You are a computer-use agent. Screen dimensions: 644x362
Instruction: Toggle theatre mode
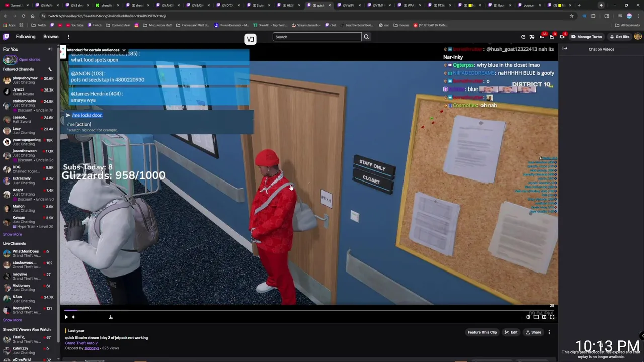544,317
